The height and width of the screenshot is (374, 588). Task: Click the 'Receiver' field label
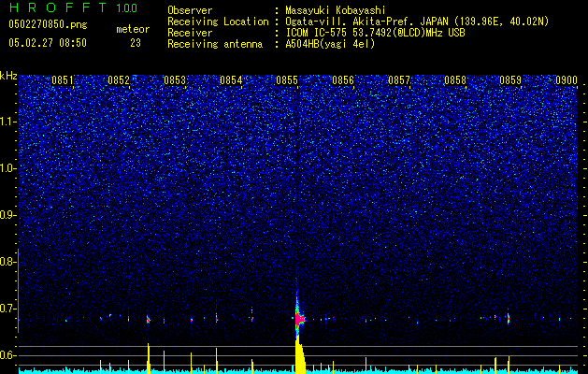pyautogui.click(x=190, y=33)
